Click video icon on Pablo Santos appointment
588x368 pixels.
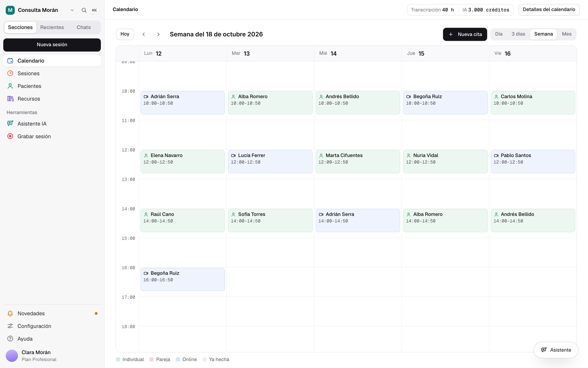point(496,156)
